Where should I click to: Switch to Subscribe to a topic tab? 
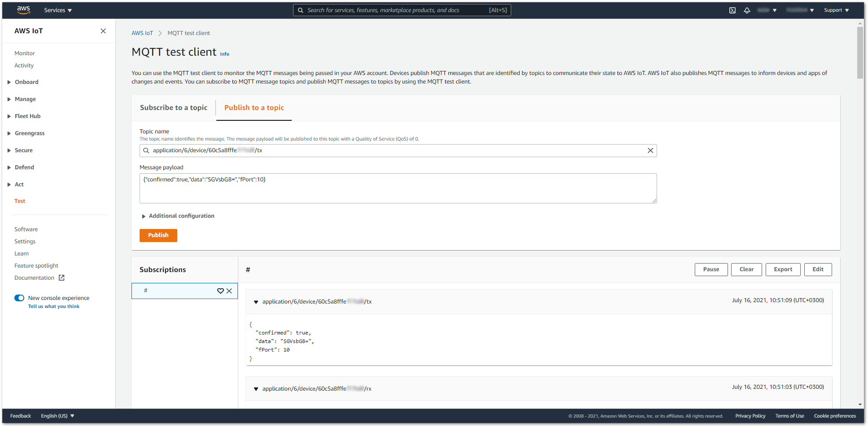coord(174,108)
